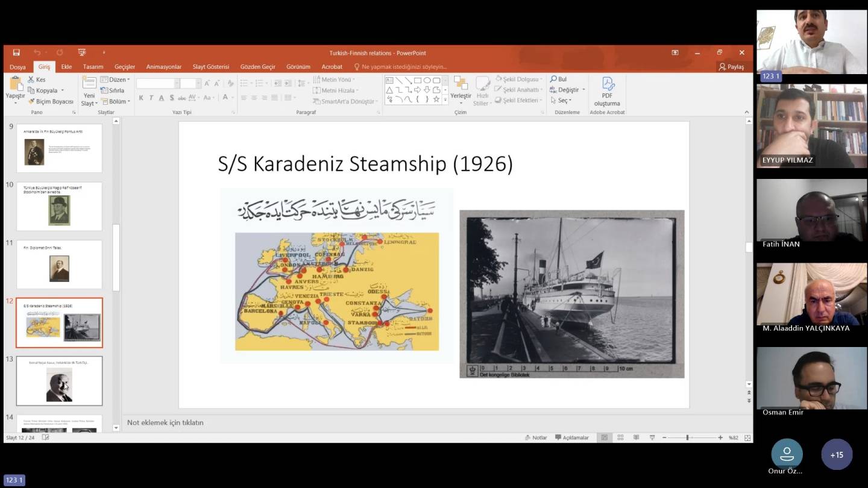Toggle justify text alignment button

point(274,98)
